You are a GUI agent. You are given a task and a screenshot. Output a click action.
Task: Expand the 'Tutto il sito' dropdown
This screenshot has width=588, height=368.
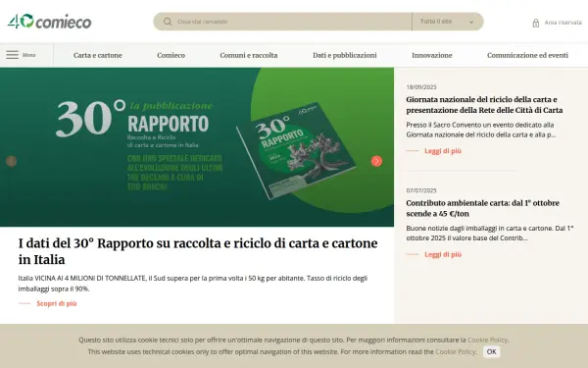pos(448,22)
